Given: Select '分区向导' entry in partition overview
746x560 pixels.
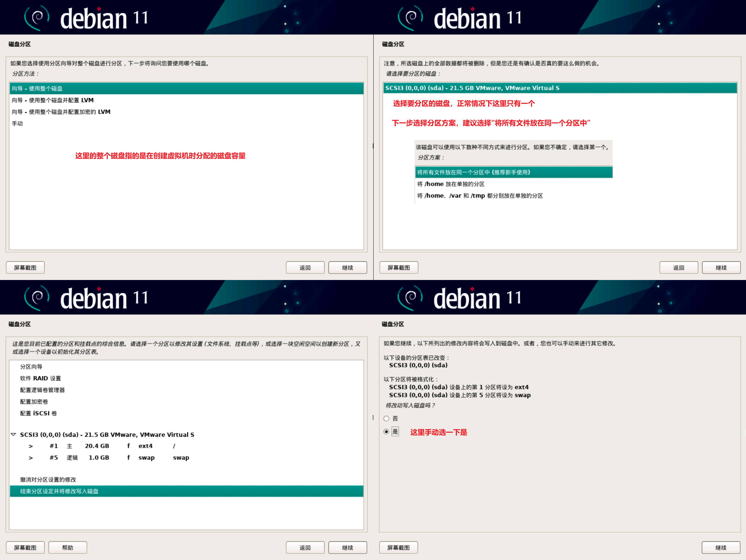Looking at the screenshot, I should (187, 367).
